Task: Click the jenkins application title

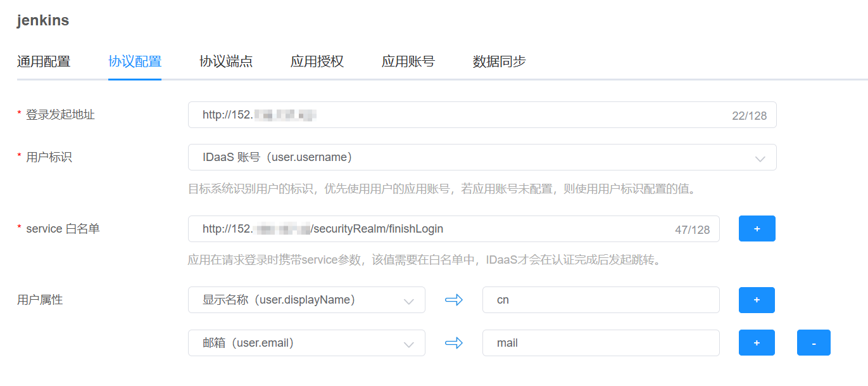Action: [x=43, y=20]
